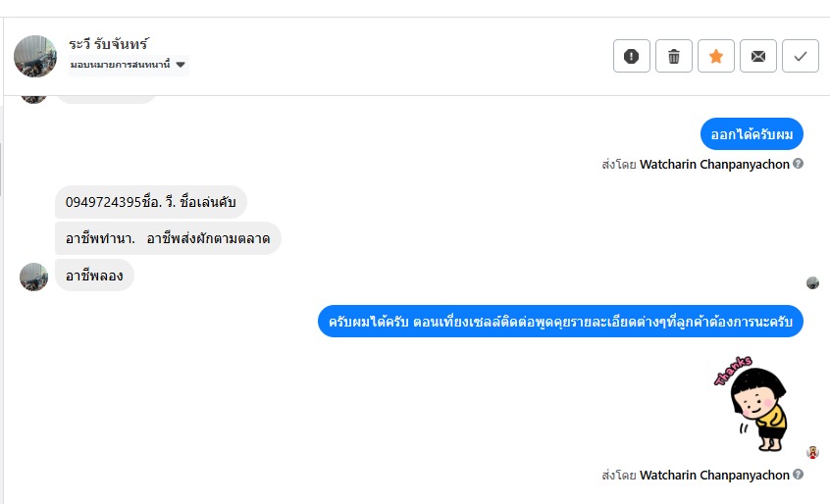Delete conversation using the trash icon
This screenshot has height=504, width=830.
pos(674,56)
